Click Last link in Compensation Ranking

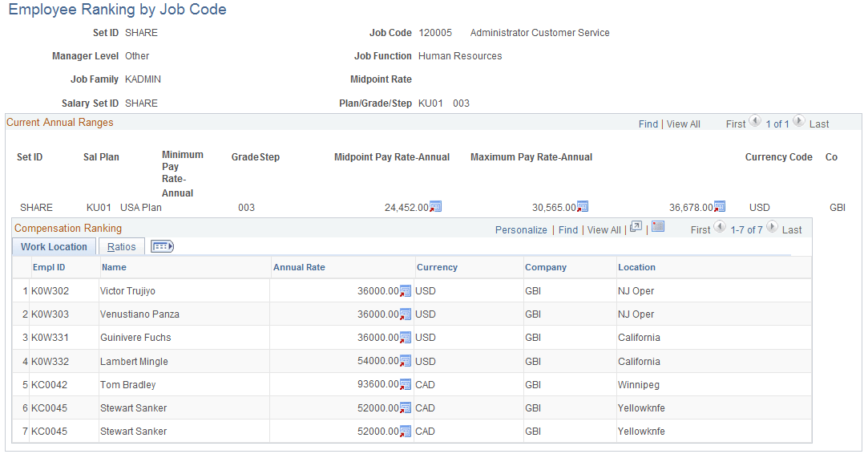point(792,230)
